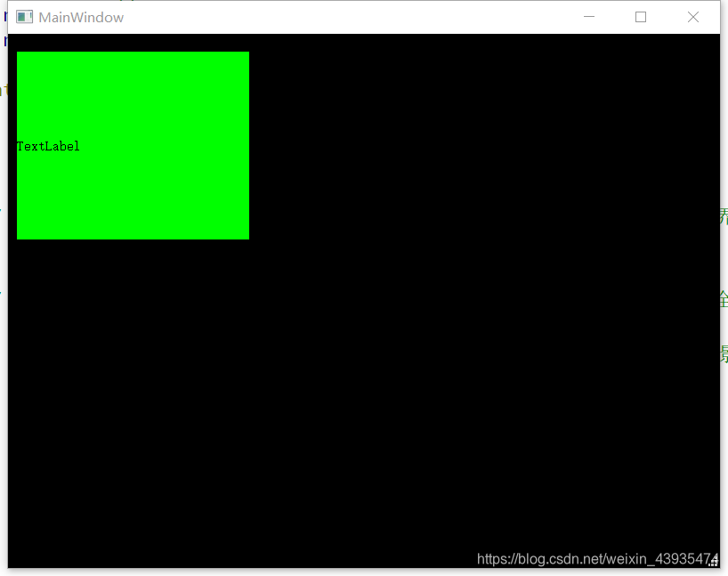Click the MainWindow application icon in title bar
Viewport: 728px width, 576px height.
click(x=24, y=17)
